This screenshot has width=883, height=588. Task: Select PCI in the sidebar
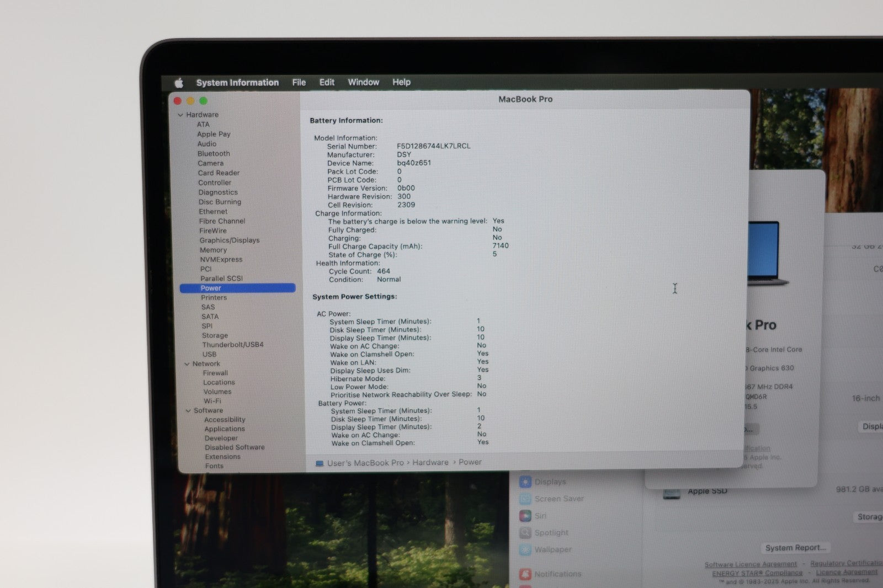point(206,269)
